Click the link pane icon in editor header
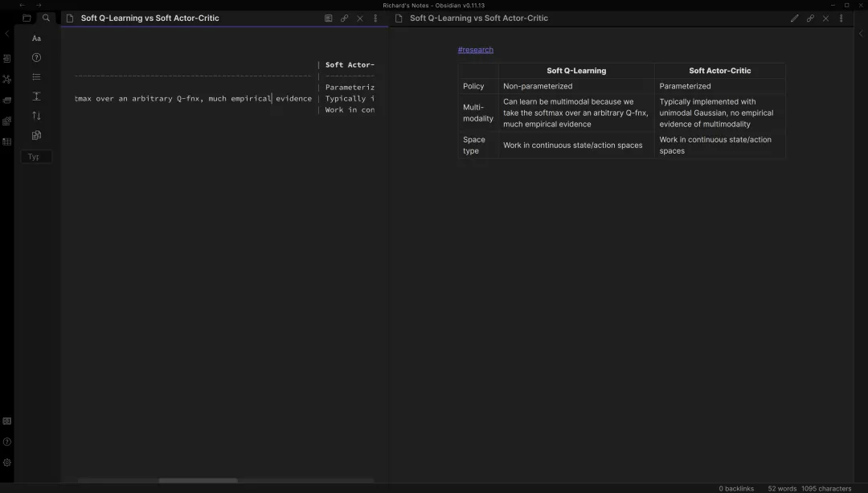This screenshot has height=493, width=868. [x=344, y=18]
